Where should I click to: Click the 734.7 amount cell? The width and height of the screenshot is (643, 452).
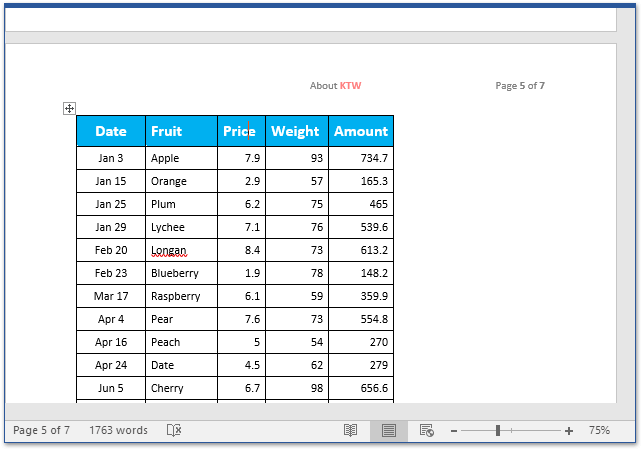[x=360, y=158]
